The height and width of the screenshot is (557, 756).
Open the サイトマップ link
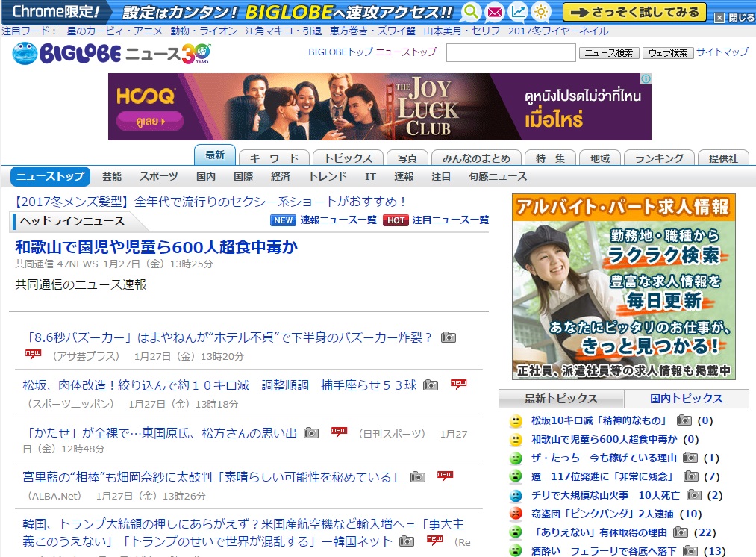722,52
